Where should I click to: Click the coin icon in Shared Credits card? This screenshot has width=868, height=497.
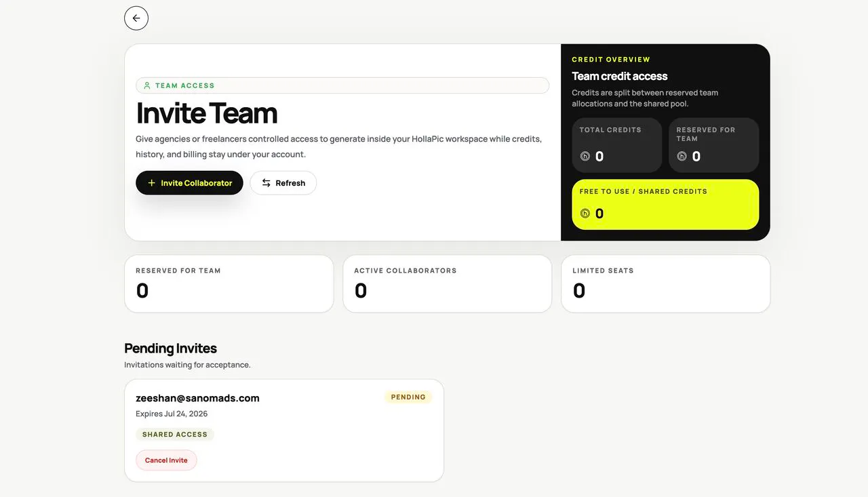pyautogui.click(x=585, y=214)
